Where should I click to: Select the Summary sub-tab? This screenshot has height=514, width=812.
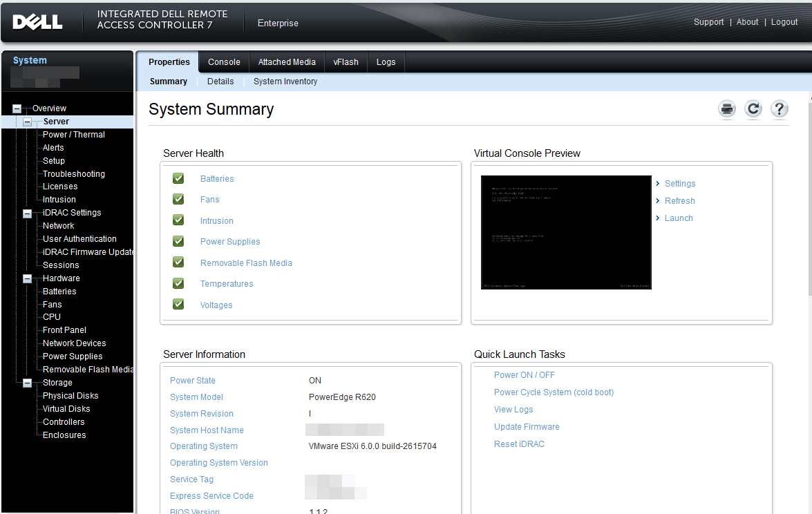click(169, 82)
